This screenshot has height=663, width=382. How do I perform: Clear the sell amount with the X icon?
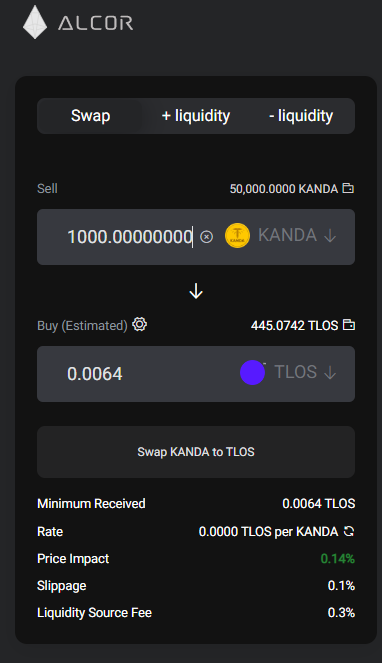206,237
